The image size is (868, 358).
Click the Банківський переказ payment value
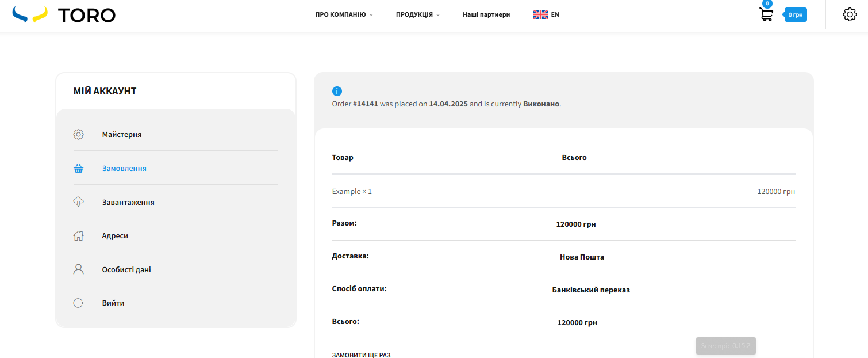click(x=591, y=290)
